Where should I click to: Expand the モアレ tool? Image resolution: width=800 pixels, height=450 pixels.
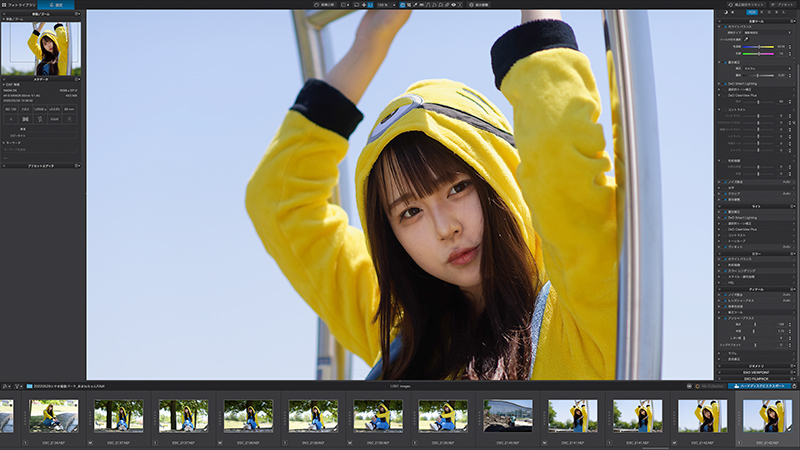(x=719, y=353)
